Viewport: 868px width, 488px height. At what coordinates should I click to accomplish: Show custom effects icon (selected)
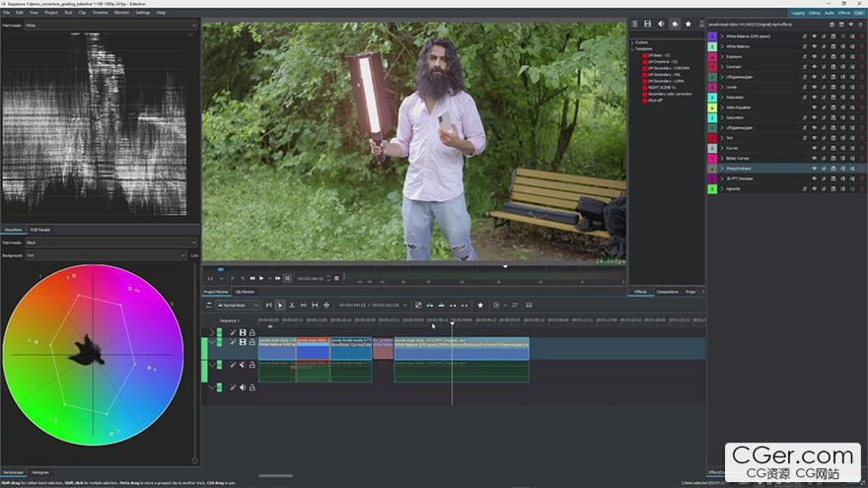coord(675,24)
